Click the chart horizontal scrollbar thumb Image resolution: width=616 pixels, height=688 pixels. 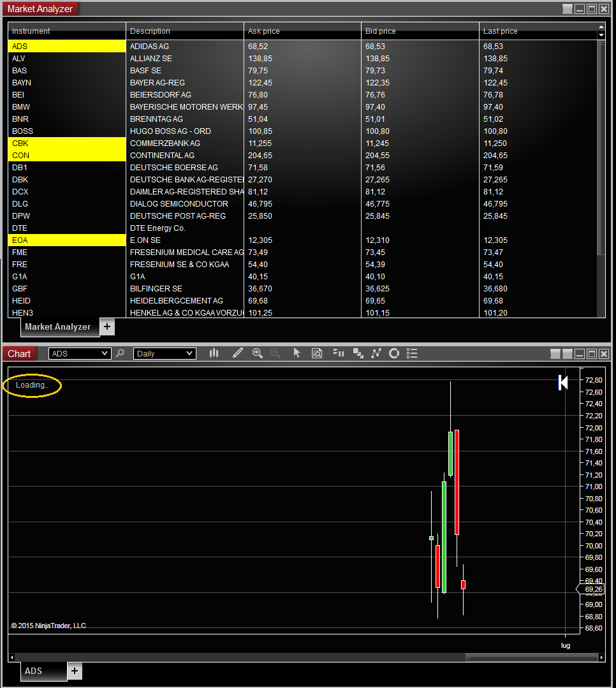click(532, 657)
